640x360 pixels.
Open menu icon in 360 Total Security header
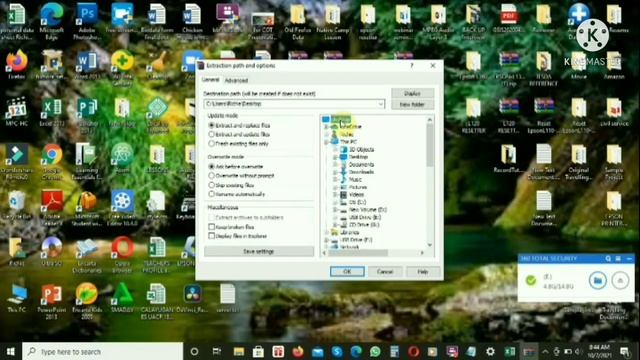[x=618, y=259]
